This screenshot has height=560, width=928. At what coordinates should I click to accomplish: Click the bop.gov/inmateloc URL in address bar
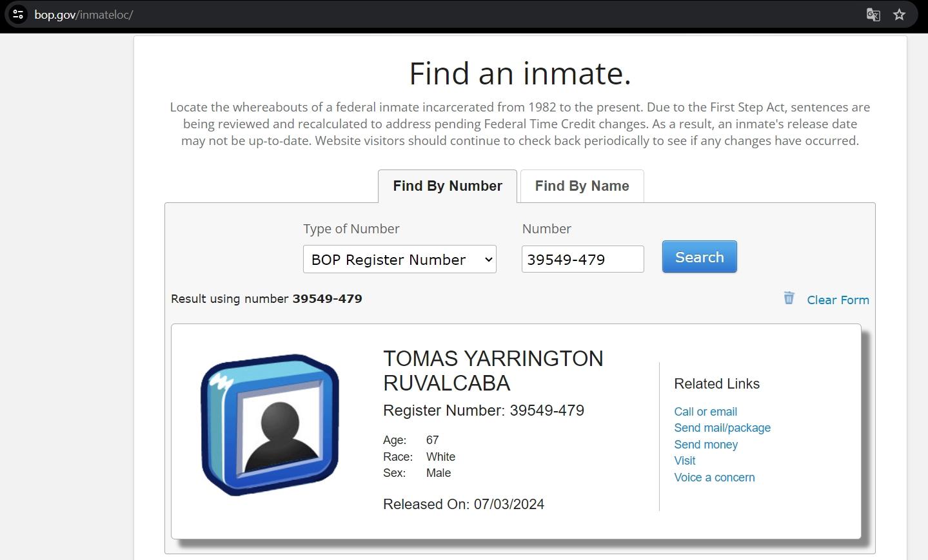[x=84, y=15]
